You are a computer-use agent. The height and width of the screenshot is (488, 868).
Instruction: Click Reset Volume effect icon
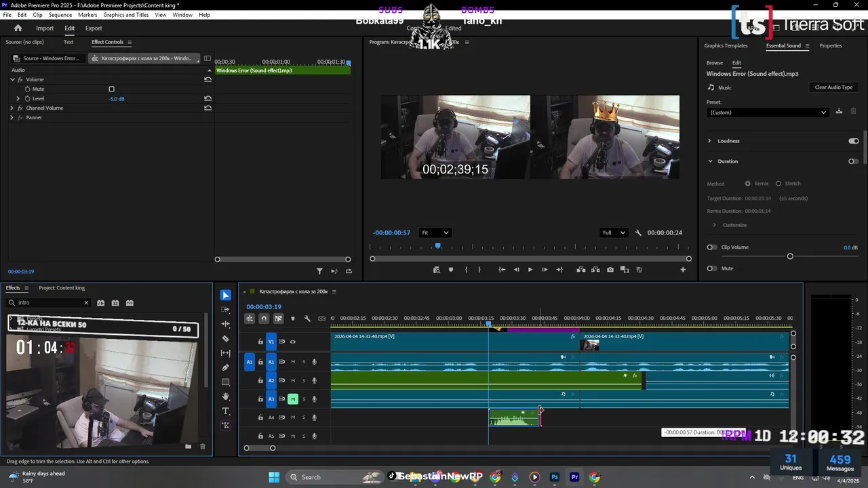click(x=208, y=79)
